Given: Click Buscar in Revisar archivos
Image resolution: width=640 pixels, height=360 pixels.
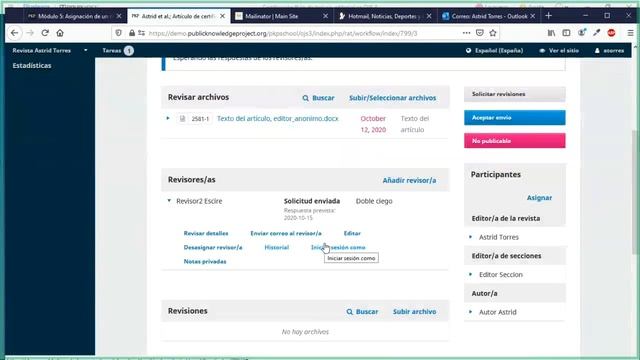Looking at the screenshot, I should [318, 98].
